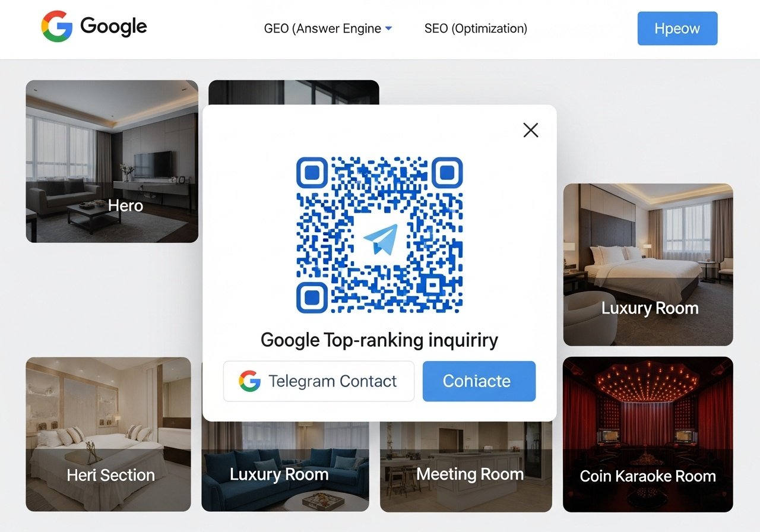Click the dark thumbnail partially hidden behind the popup

pyautogui.click(x=294, y=93)
